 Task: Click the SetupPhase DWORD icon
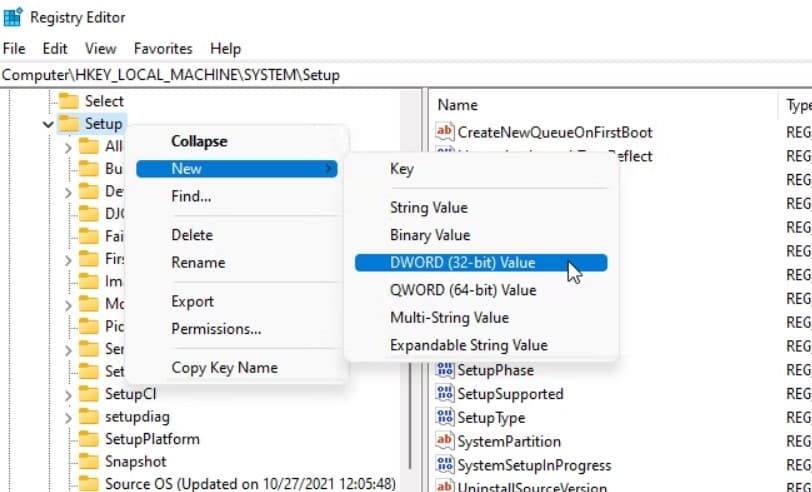pyautogui.click(x=444, y=369)
